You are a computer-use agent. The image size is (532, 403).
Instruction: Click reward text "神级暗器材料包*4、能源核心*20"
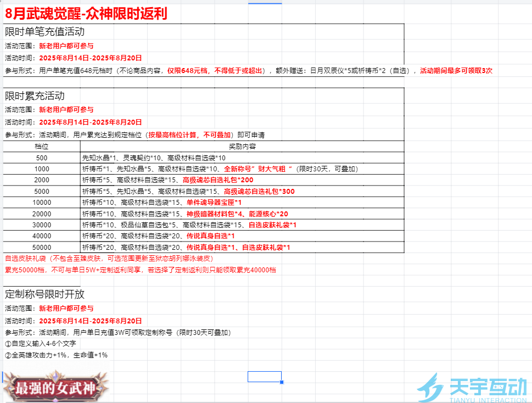237,214
